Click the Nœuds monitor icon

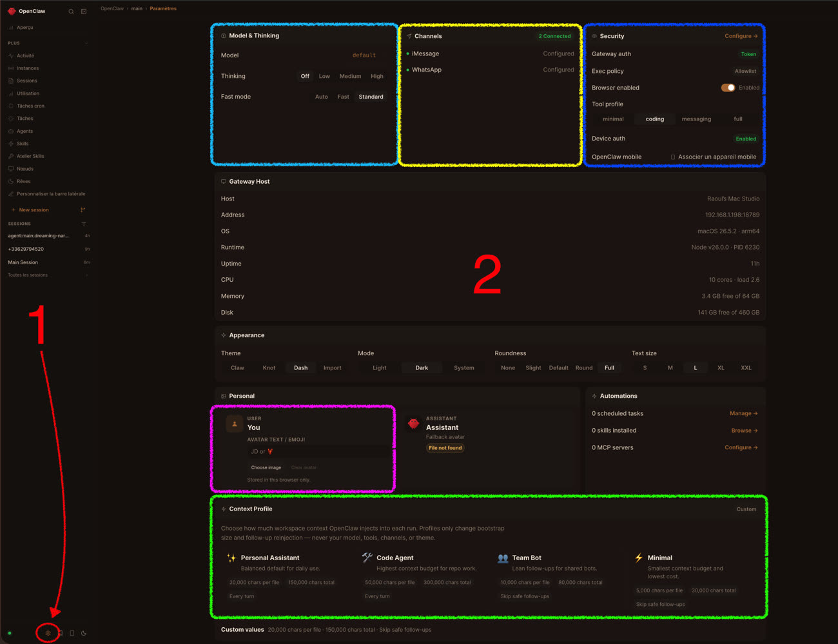(11, 169)
